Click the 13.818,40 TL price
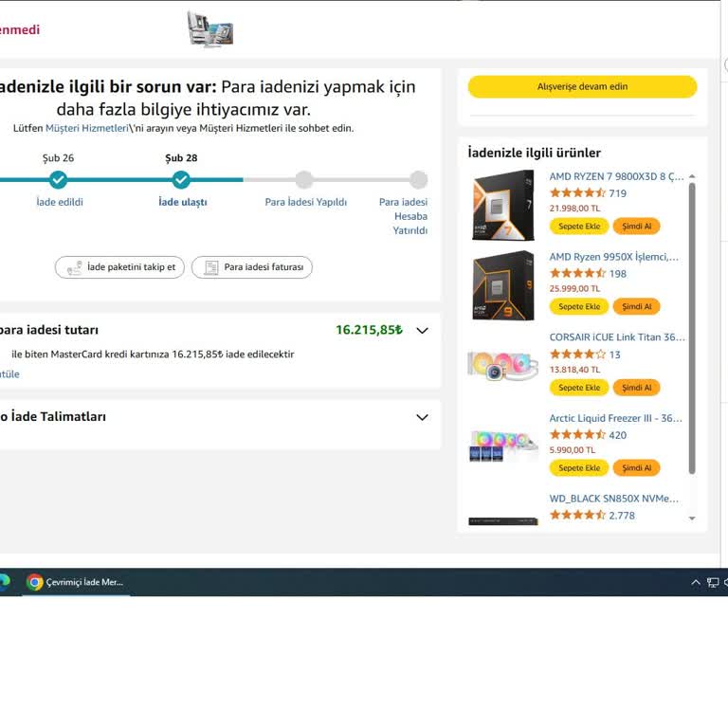The width and height of the screenshot is (728, 728). [x=574, y=370]
